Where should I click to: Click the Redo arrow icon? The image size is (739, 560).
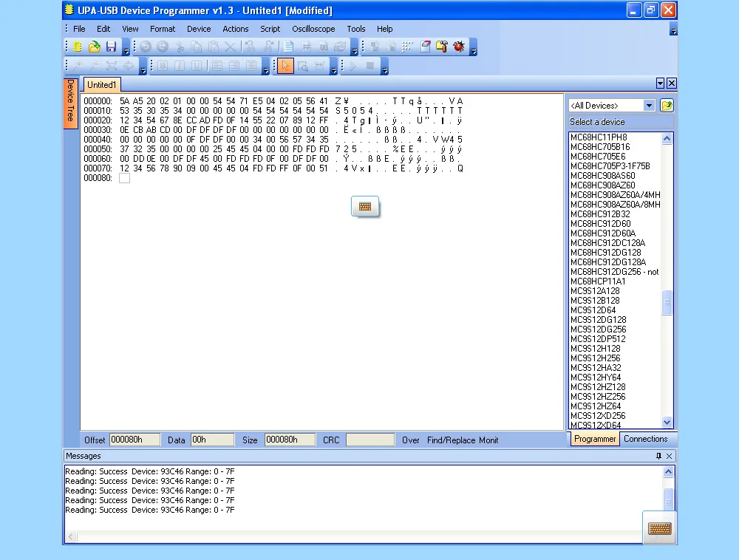click(x=163, y=47)
